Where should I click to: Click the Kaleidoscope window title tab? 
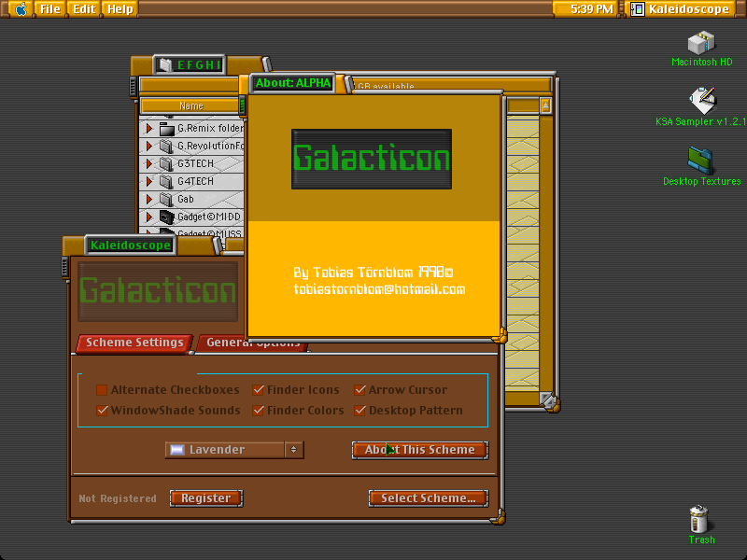point(131,245)
